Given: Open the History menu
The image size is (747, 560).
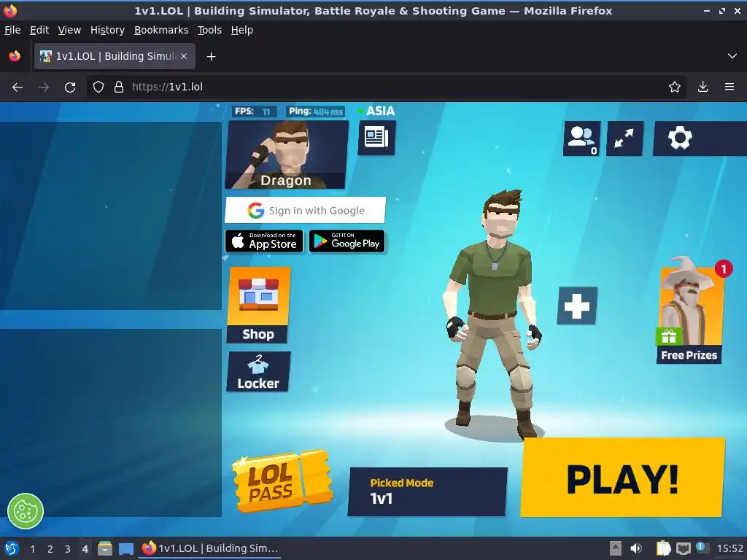Looking at the screenshot, I should click(107, 30).
